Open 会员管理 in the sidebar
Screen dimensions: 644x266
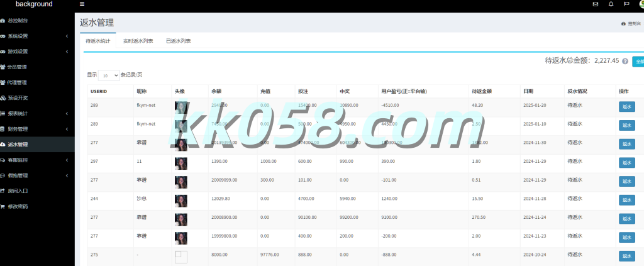tap(18, 67)
